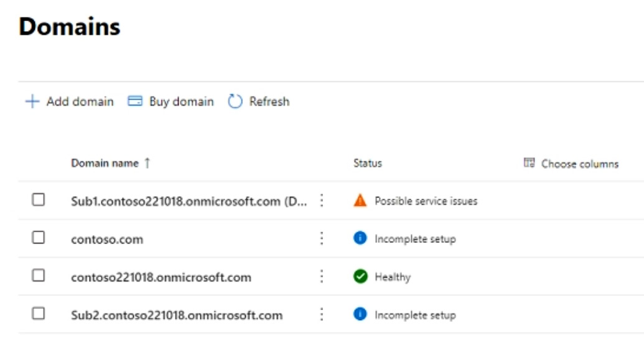Open more actions menu for Sub1 domain

click(x=322, y=201)
